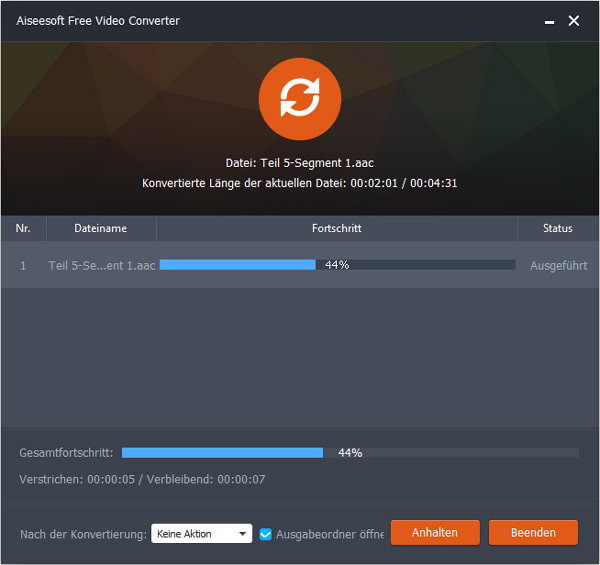Screen dimensions: 600x565
Task: Minimize the Aiseesoft converter window
Action: [x=548, y=21]
